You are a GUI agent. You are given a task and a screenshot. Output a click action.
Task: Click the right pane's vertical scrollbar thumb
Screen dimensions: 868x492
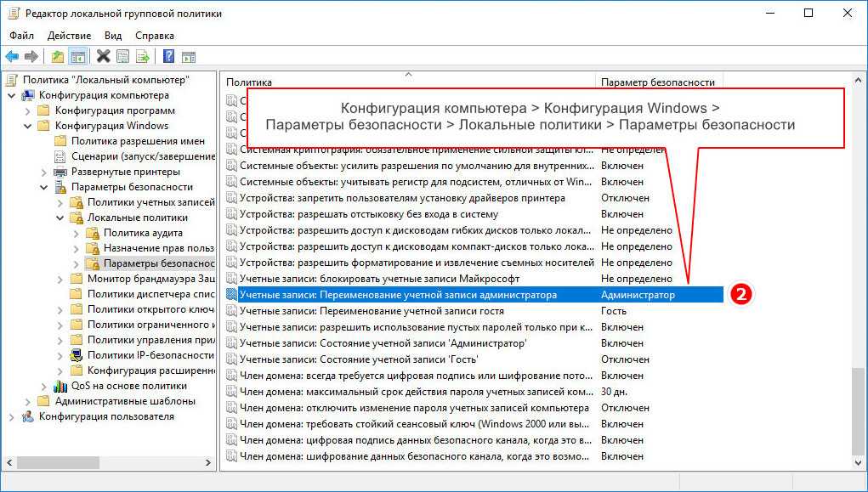pos(858,411)
